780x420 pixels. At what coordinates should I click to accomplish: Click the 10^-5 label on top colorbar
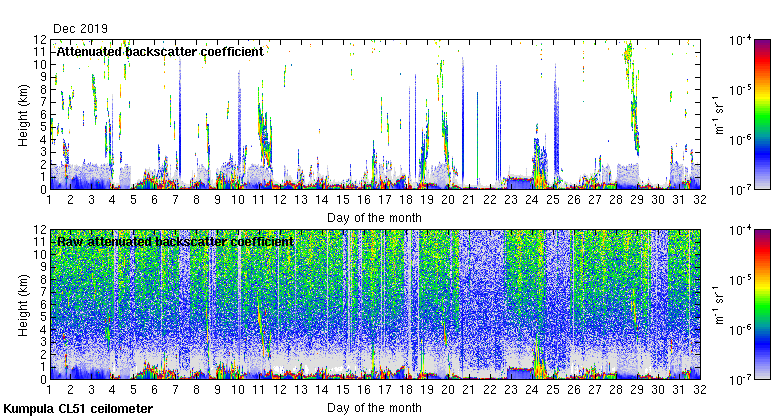tap(740, 90)
